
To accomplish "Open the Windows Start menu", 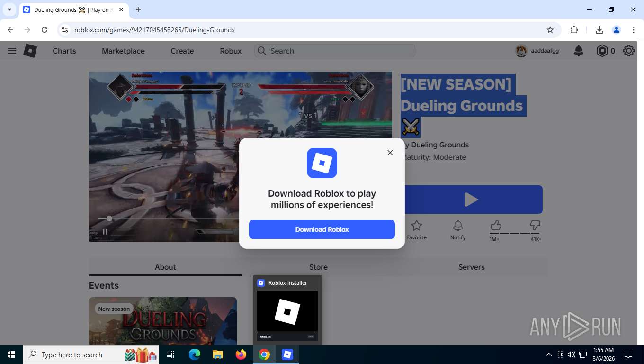I will pyautogui.click(x=11, y=355).
